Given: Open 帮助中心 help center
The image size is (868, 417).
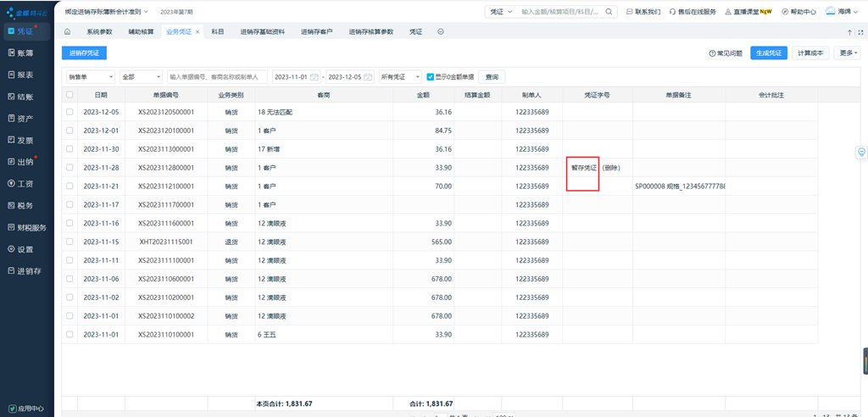Looking at the screenshot, I should pos(798,12).
